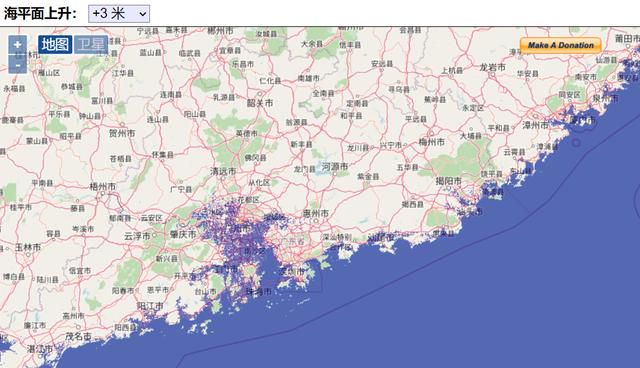The image size is (640, 368).
Task: Switch to the 卫星 satellite view
Action: click(x=91, y=44)
